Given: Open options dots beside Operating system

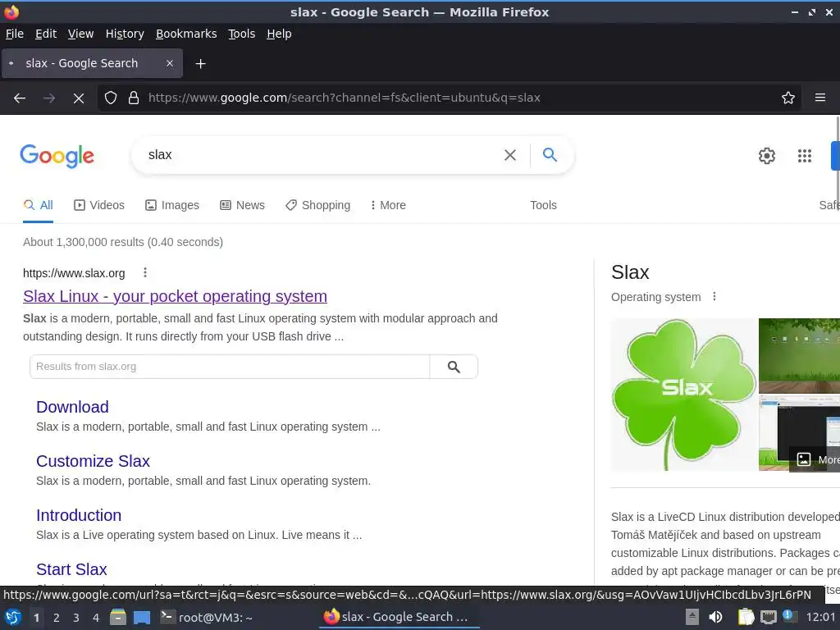Looking at the screenshot, I should pyautogui.click(x=714, y=296).
